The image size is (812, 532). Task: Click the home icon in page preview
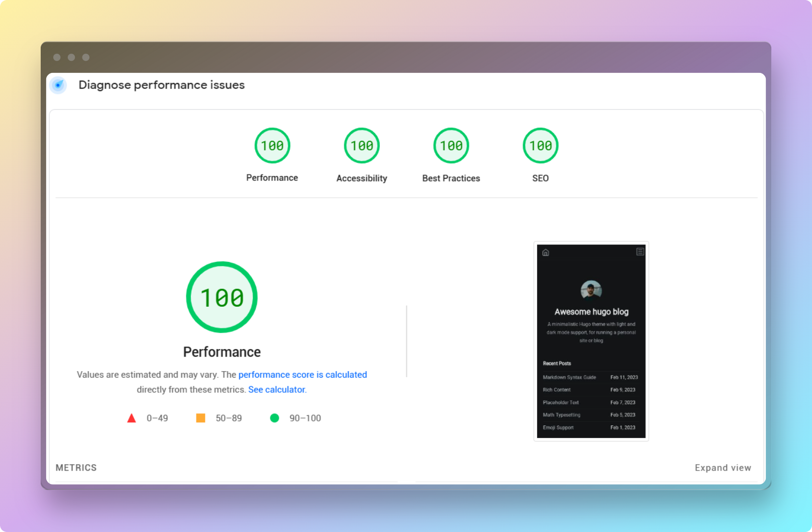point(546,252)
